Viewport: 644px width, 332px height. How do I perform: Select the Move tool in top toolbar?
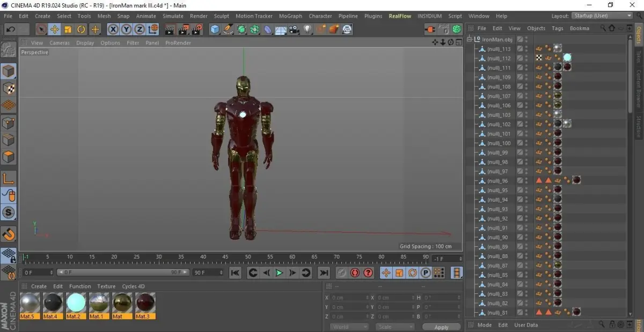(x=55, y=29)
